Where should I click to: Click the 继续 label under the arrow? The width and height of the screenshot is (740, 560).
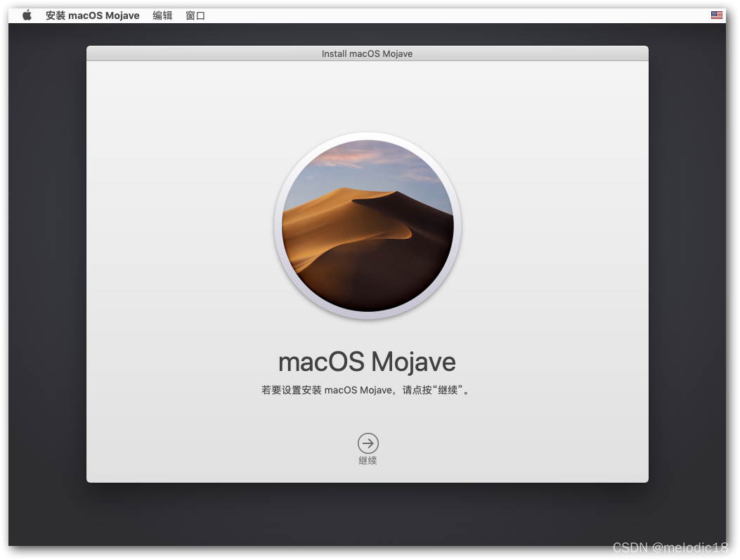[x=368, y=460]
